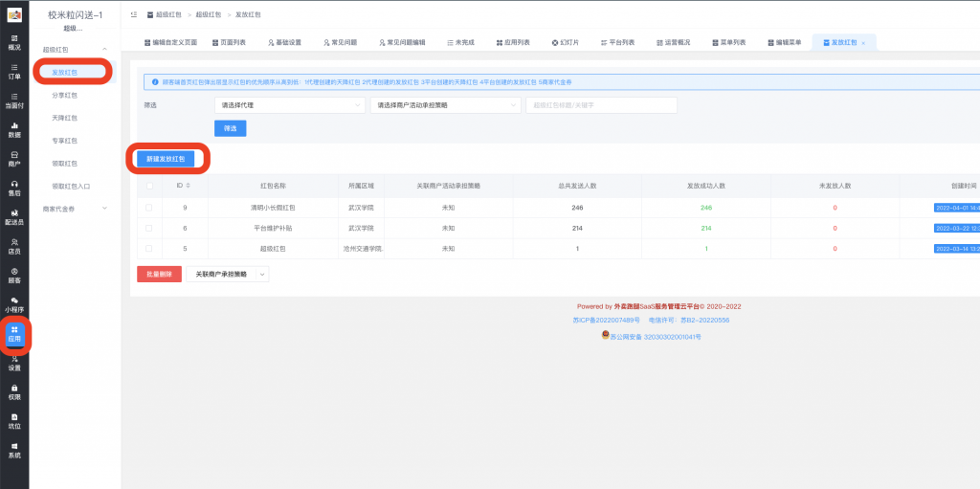Tick the select-all checkbox in table header
The height and width of the screenshot is (489, 980).
coord(148,186)
